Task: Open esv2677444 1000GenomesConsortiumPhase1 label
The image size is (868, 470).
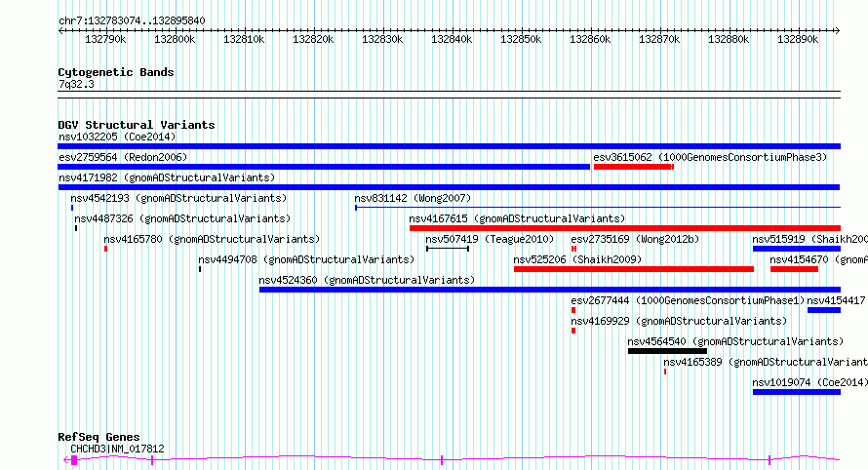Action: tap(689, 300)
